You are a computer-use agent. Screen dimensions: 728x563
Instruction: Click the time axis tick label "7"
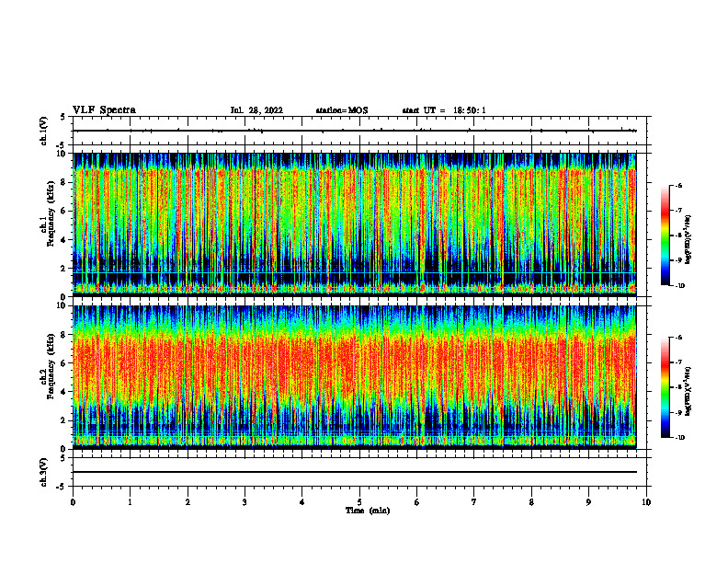[x=474, y=502]
